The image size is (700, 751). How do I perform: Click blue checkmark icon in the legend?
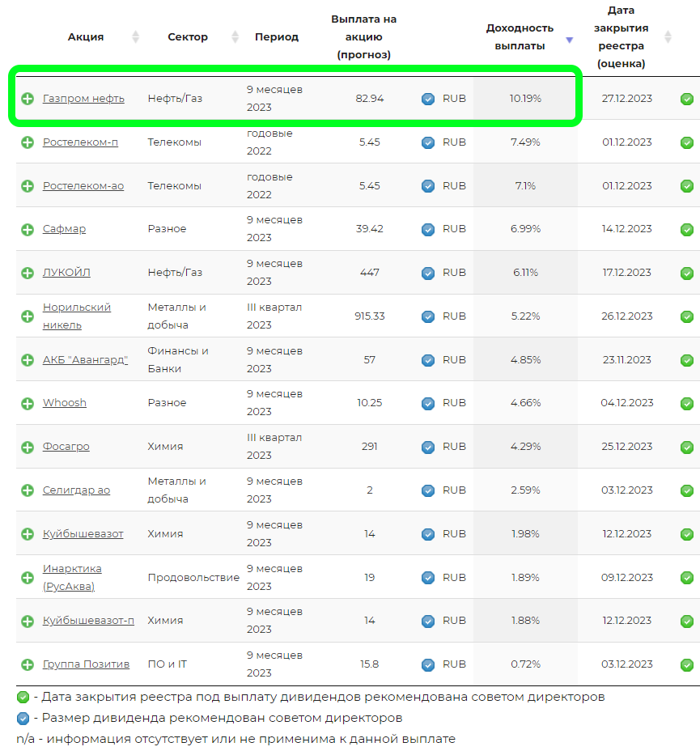pos(23,718)
